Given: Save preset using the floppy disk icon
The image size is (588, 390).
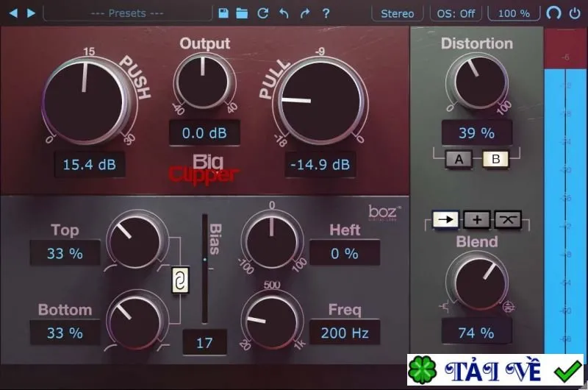Looking at the screenshot, I should point(223,13).
